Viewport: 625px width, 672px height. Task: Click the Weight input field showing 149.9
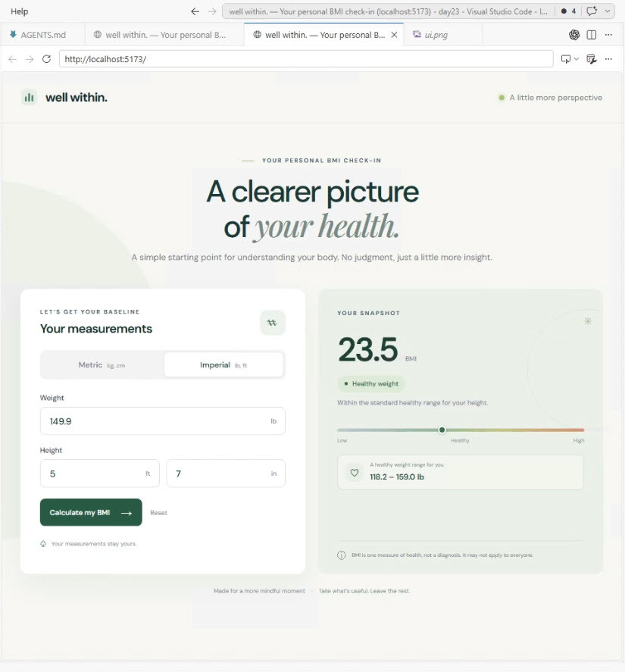[162, 421]
